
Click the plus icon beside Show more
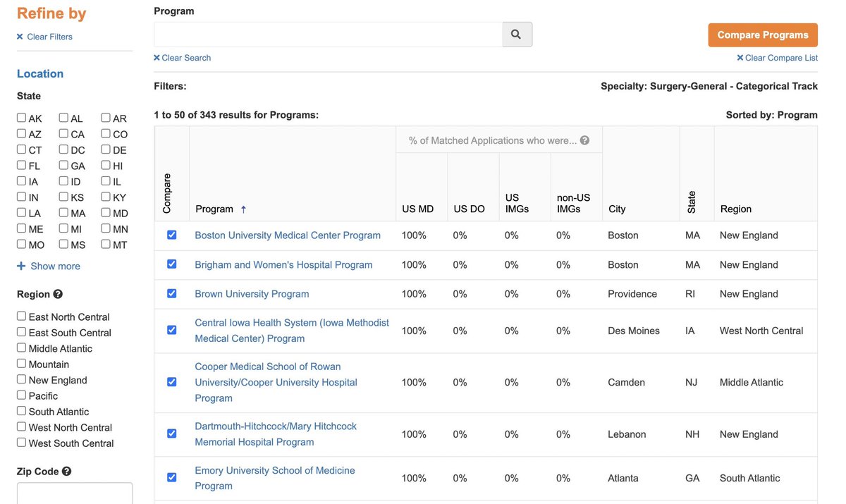tap(21, 266)
